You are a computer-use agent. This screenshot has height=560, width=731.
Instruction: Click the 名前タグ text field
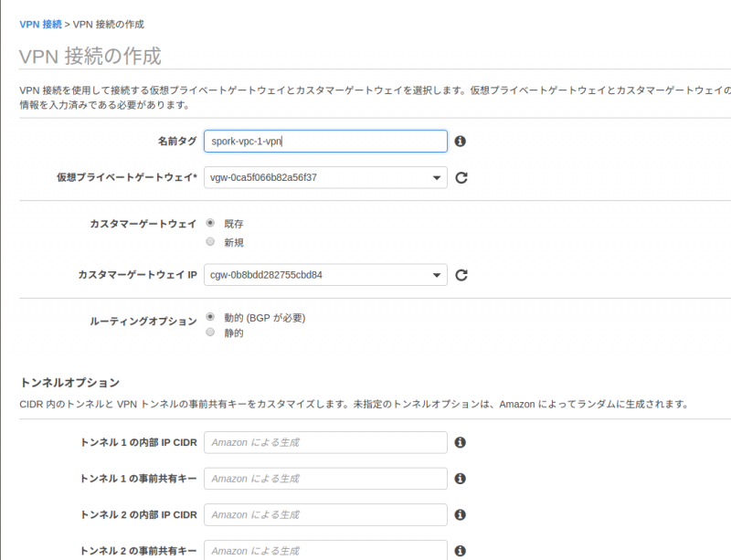coord(325,142)
